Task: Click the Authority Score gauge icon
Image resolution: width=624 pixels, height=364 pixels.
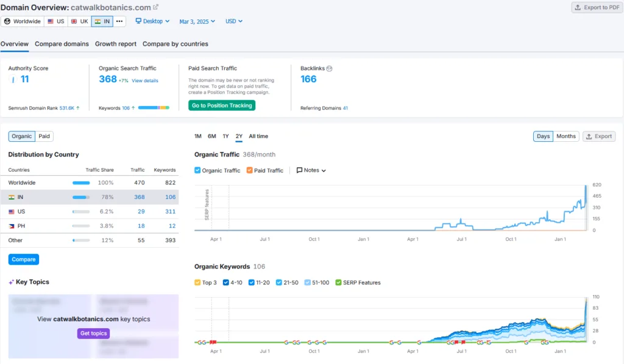Action: click(13, 80)
